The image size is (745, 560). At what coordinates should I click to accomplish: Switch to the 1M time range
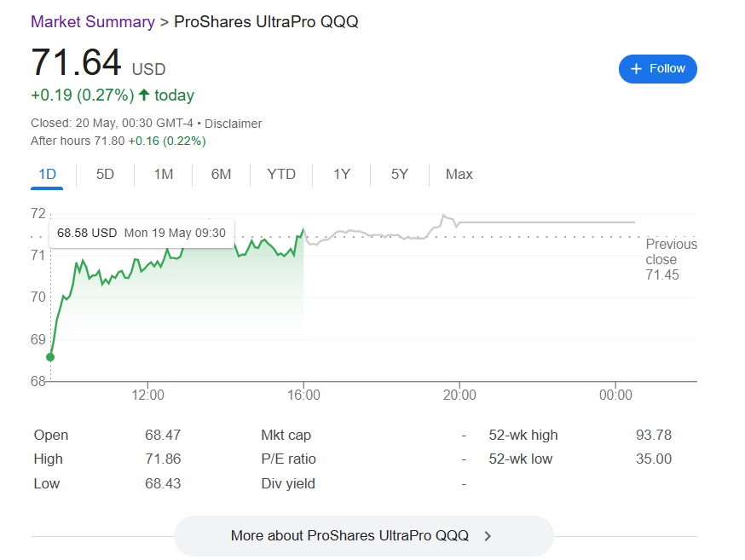tap(164, 175)
